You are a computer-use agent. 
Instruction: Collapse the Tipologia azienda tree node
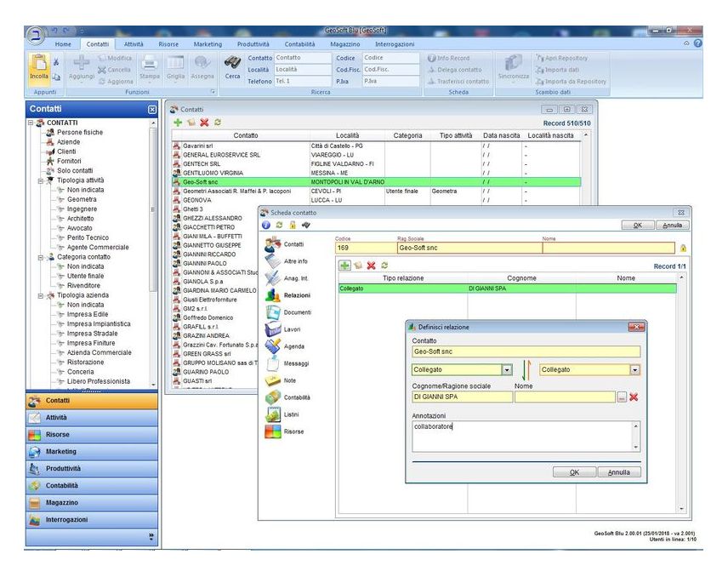coord(41,295)
